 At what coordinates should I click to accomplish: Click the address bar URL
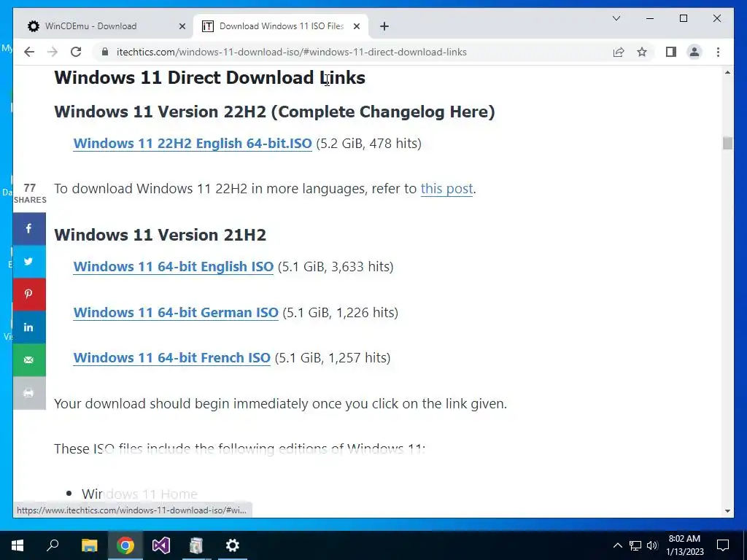(x=292, y=52)
